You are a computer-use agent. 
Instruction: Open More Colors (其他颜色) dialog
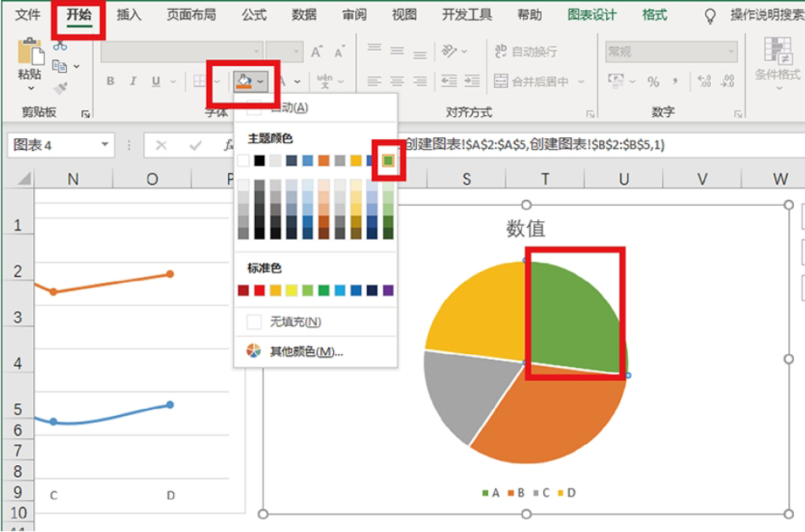[x=305, y=352]
